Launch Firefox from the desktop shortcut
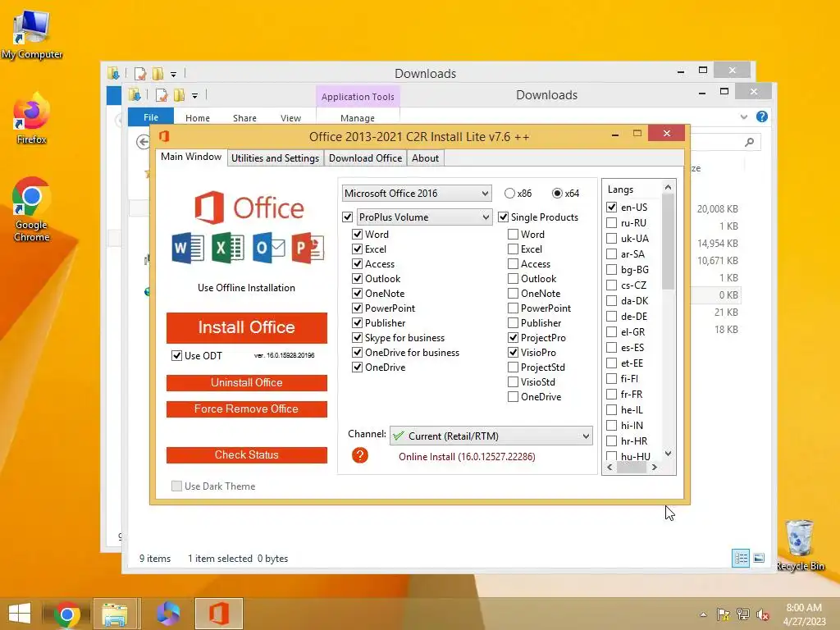Image resolution: width=840 pixels, height=630 pixels. click(32, 119)
